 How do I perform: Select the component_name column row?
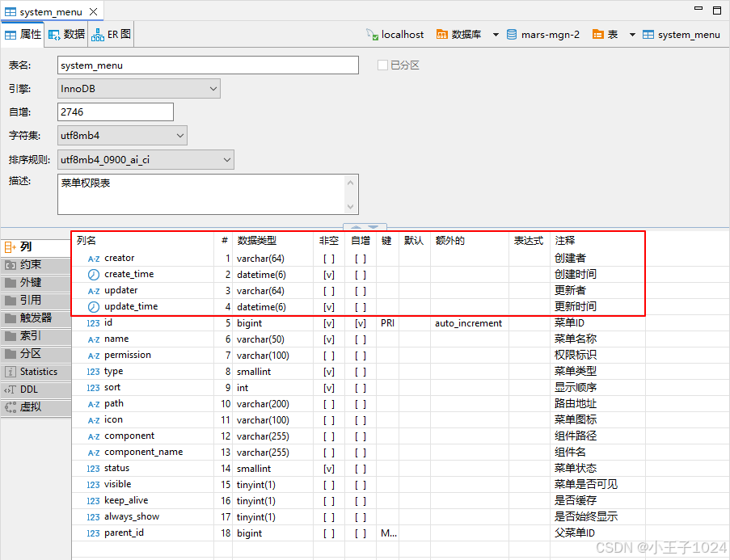pos(358,453)
